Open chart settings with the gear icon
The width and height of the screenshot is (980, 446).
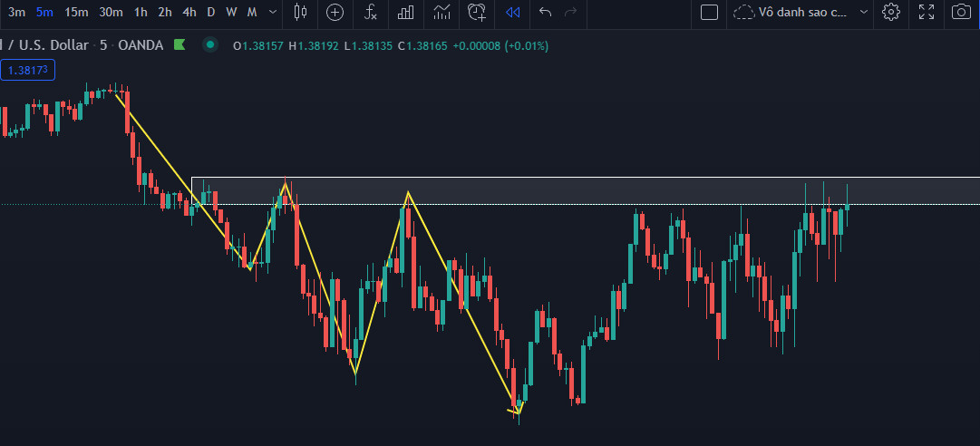pos(891,12)
